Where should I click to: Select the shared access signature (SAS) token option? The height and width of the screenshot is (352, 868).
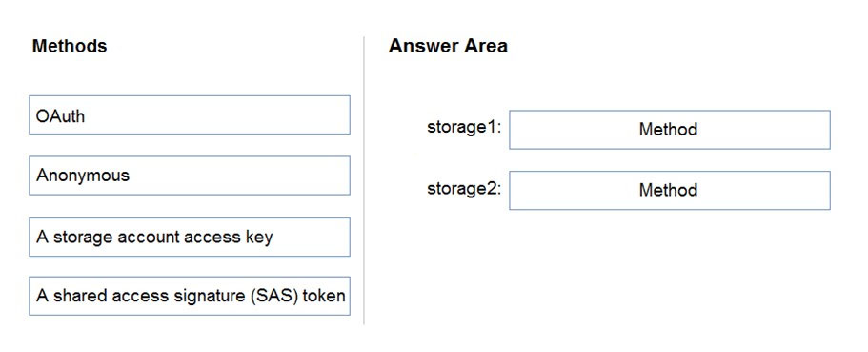click(190, 296)
